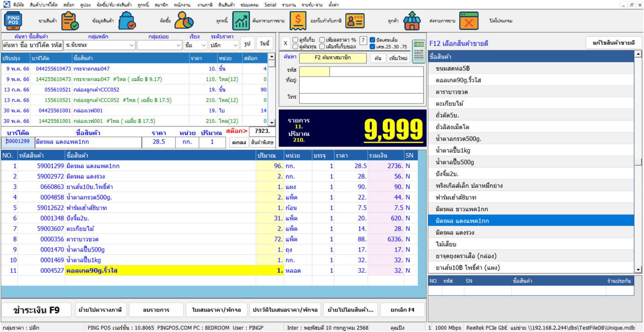Image resolution: width=644 pixels, height=332 pixels.
Task: Click the orange window with X icon
Action: click(469, 21)
